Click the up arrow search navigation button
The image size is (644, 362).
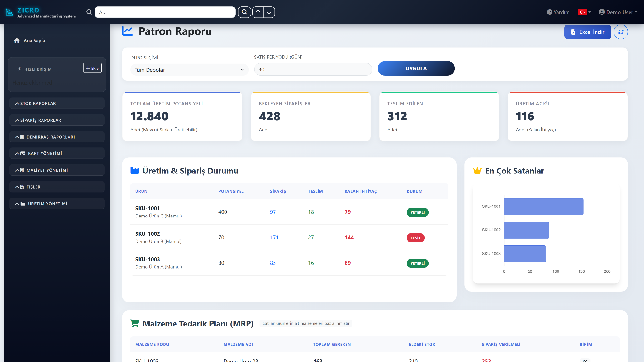point(258,12)
